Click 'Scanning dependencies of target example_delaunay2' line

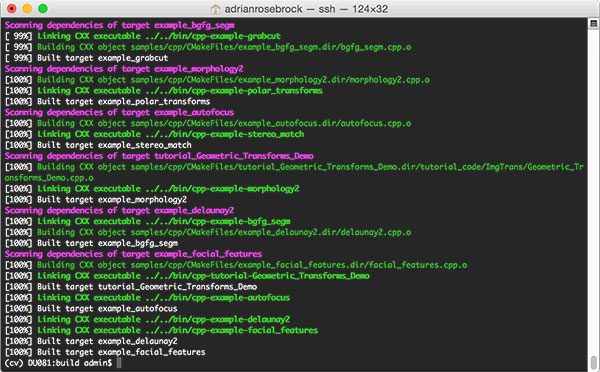pos(119,210)
